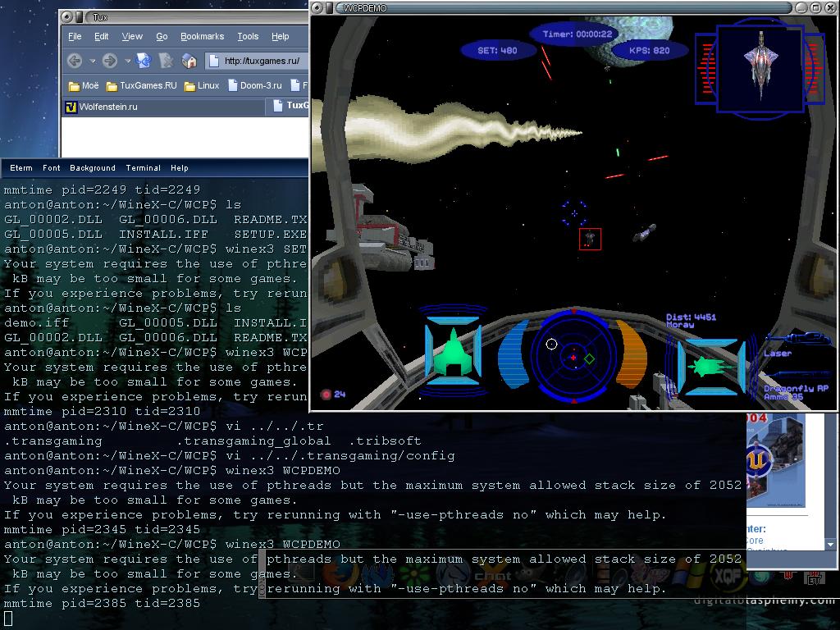Viewport: 840px width, 630px height.
Task: Open the Eterm menu in terminal
Action: (x=21, y=168)
